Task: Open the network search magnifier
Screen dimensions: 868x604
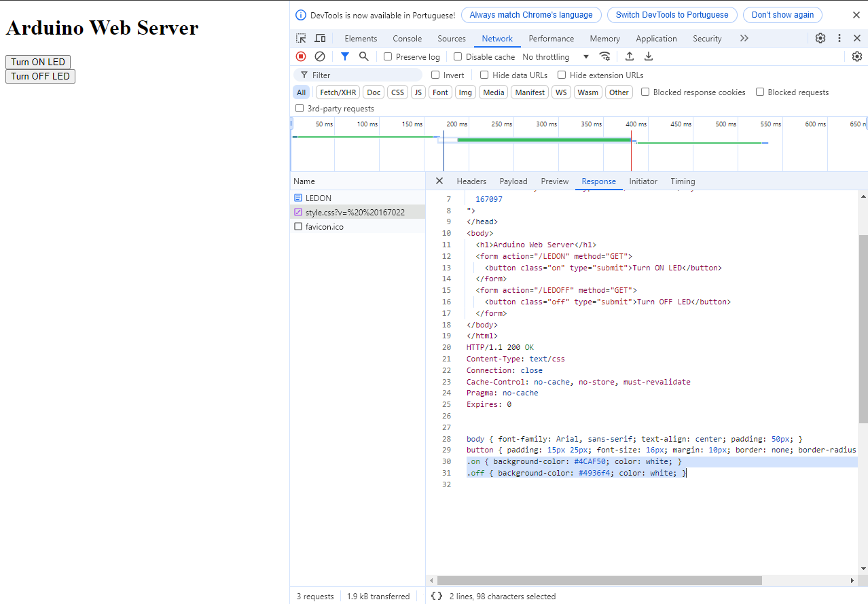Action: [x=364, y=56]
